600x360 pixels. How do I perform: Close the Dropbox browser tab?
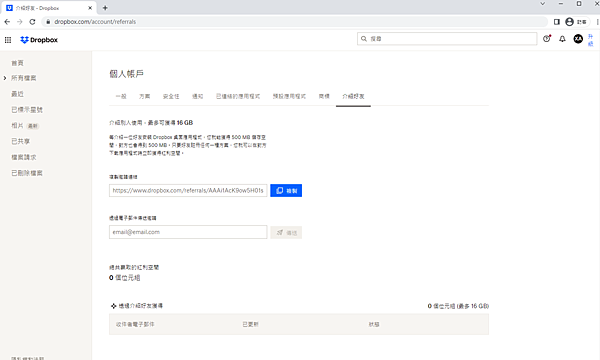pos(90,8)
